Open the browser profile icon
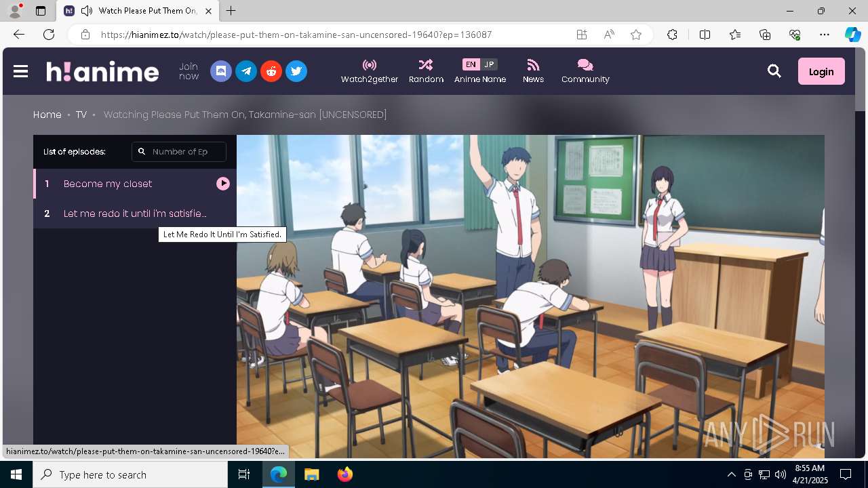 15,11
